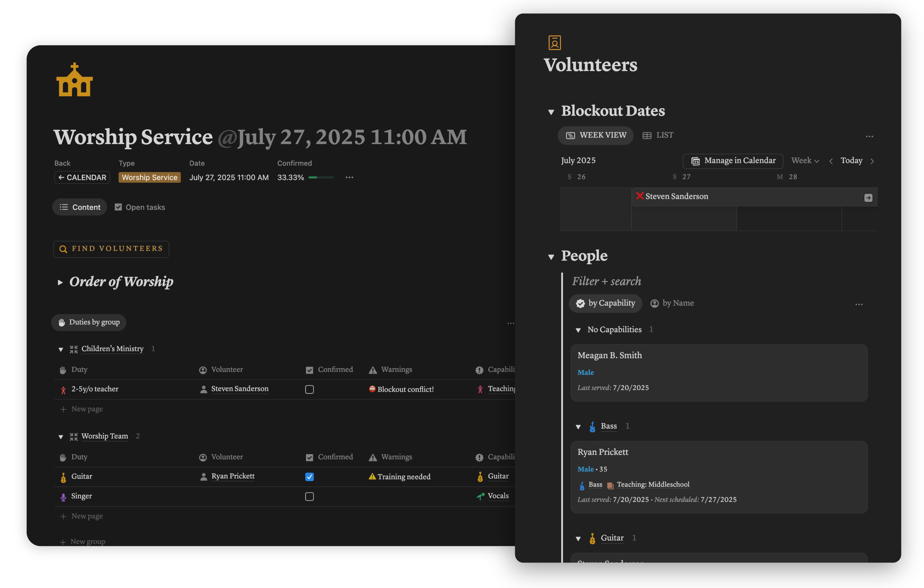
Task: Click the CALENDAR back button
Action: point(82,177)
